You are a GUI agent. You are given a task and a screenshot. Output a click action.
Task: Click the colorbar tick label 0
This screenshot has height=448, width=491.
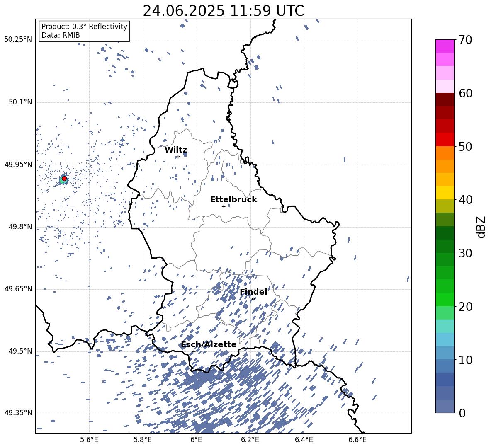pyautogui.click(x=462, y=413)
